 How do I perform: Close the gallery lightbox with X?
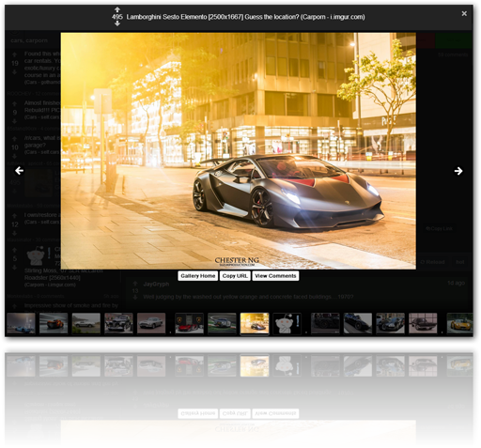[x=464, y=13]
